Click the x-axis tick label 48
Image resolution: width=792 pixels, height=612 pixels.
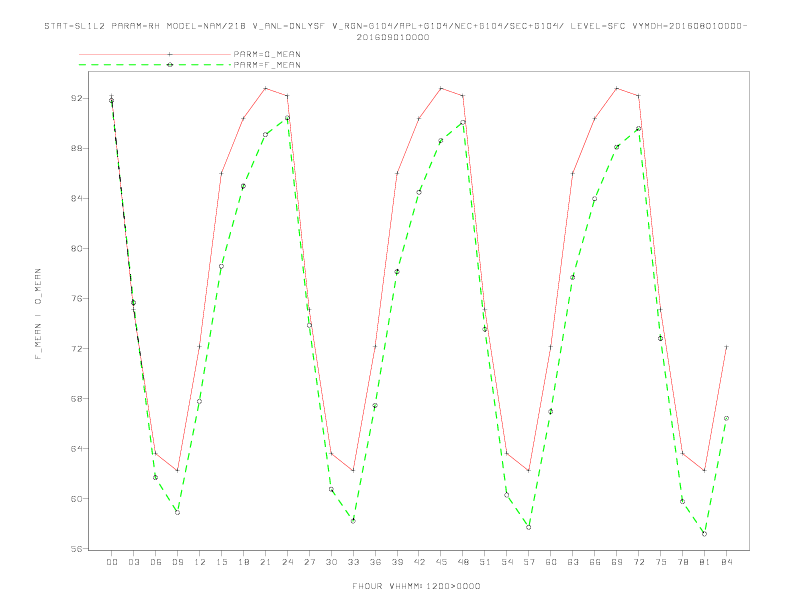point(463,562)
